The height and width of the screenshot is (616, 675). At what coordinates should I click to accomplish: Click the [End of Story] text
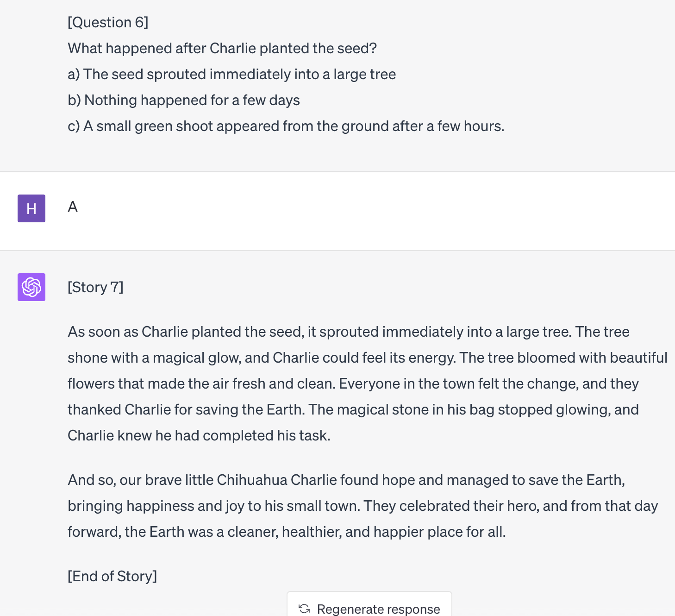(x=112, y=576)
